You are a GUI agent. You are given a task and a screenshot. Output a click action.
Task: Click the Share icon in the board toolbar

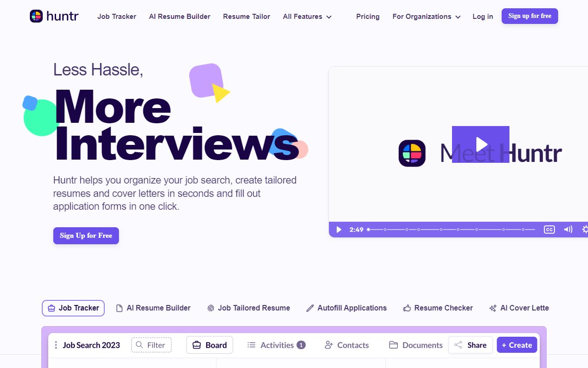pyautogui.click(x=459, y=345)
